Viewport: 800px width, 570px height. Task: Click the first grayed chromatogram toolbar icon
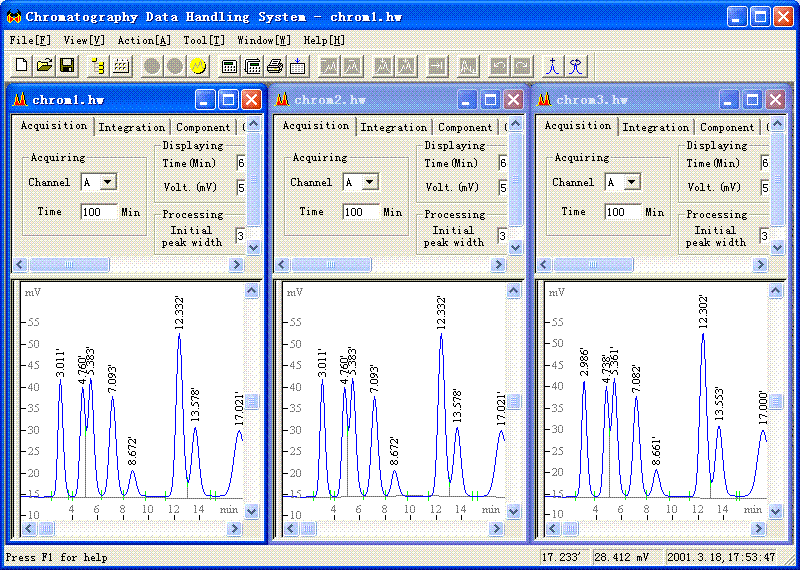click(x=330, y=65)
